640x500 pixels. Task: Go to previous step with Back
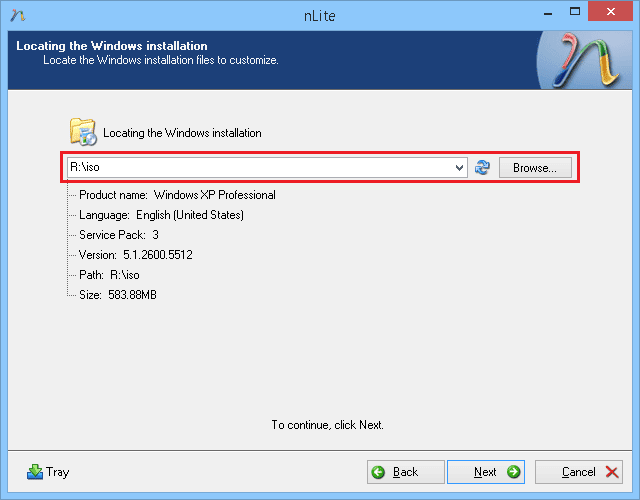405,472
